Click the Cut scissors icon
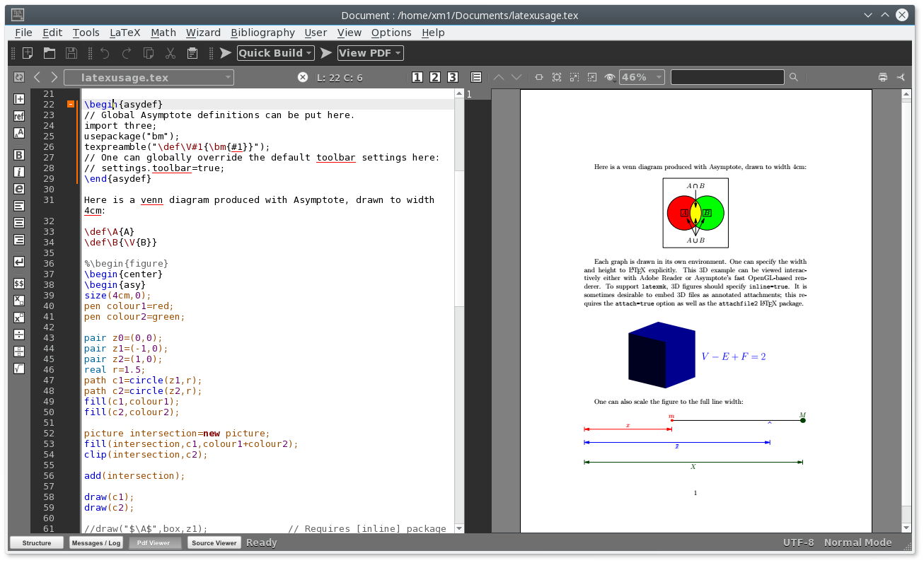Image resolution: width=924 pixels, height=563 pixels. [171, 53]
